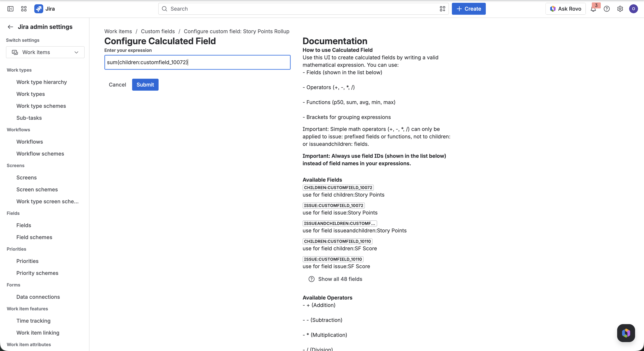Open the floating Rovo chat button

pyautogui.click(x=626, y=333)
